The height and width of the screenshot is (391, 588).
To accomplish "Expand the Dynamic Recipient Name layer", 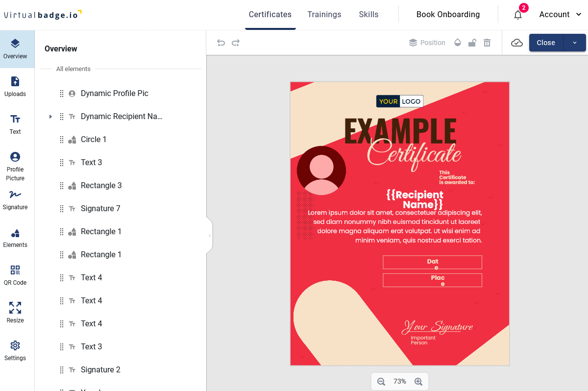I will pos(50,117).
